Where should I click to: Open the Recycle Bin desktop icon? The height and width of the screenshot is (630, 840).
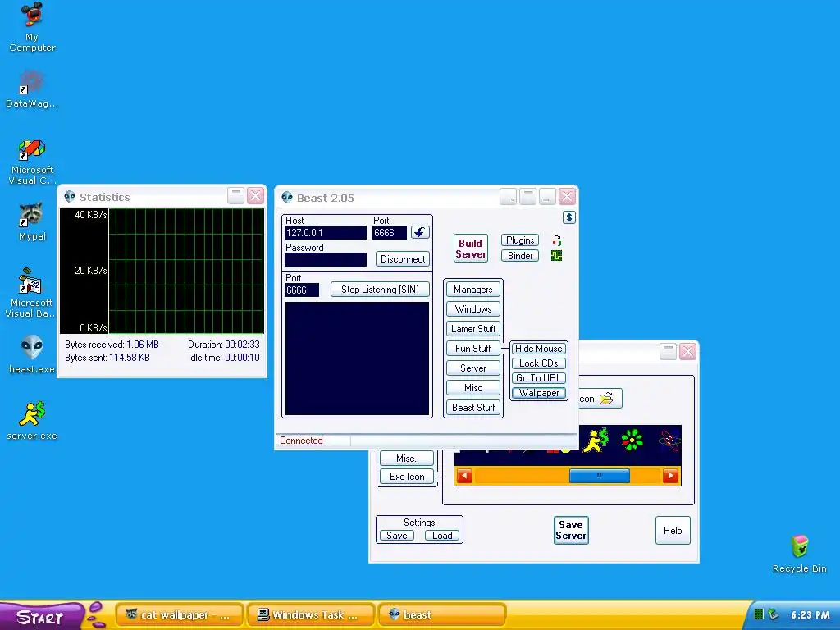pyautogui.click(x=799, y=554)
